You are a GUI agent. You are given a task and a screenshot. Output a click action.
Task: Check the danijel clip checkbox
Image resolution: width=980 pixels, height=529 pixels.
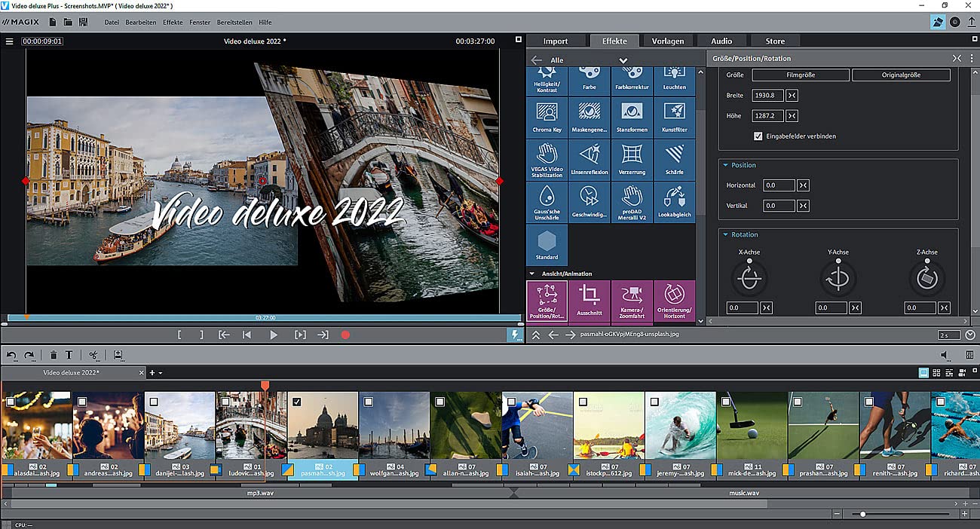pos(154,402)
